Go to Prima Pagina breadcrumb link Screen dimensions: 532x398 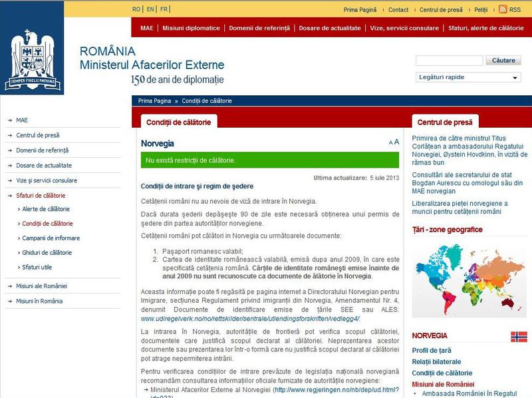point(154,100)
